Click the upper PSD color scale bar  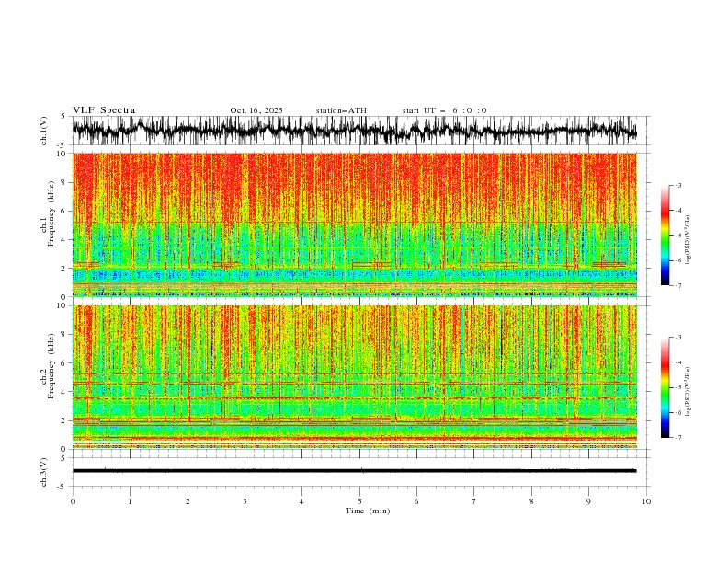click(665, 236)
